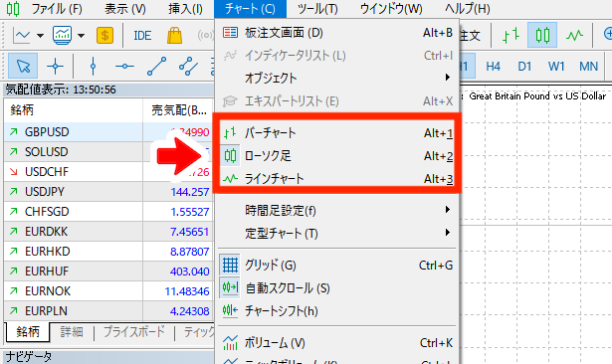Toggle チャートシフト(h) option
Image resolution: width=612 pixels, height=364 pixels.
(x=337, y=311)
